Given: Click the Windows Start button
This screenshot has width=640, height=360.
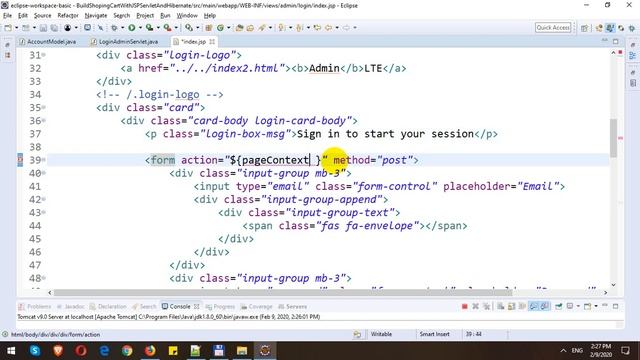Looking at the screenshot, I should point(11,350).
